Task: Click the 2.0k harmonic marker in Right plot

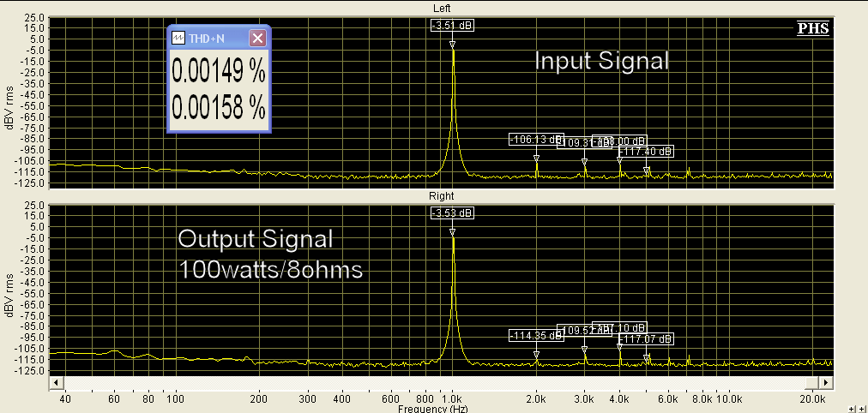Action: click(536, 355)
